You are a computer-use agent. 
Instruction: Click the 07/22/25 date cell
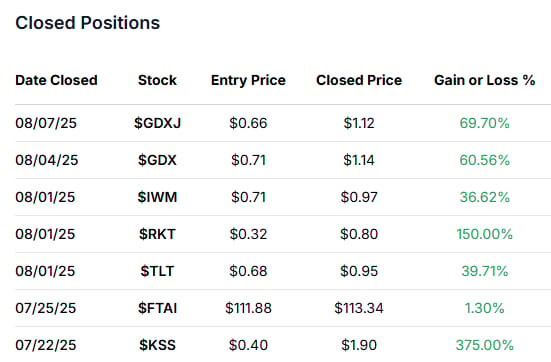(46, 345)
